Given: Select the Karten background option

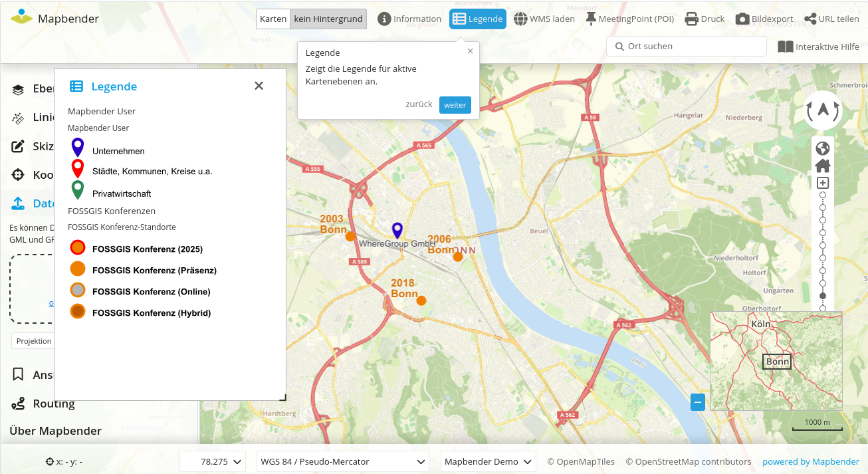Looking at the screenshot, I should click(272, 19).
